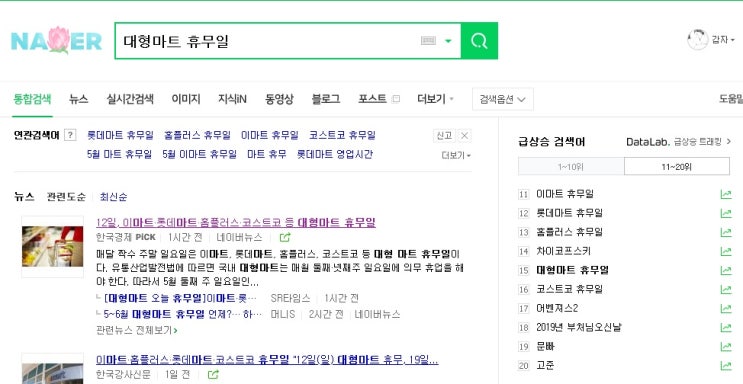
Task: Click trending keyword 고준
Action: point(545,366)
